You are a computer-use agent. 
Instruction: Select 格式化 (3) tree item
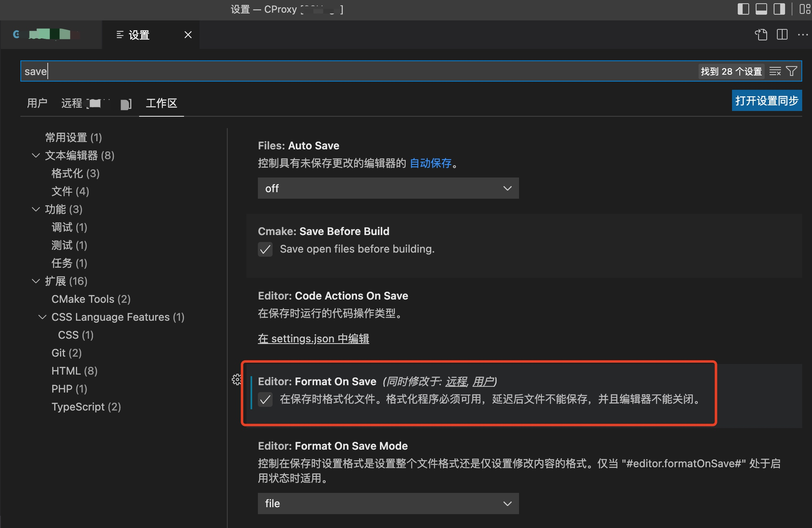[75, 173]
